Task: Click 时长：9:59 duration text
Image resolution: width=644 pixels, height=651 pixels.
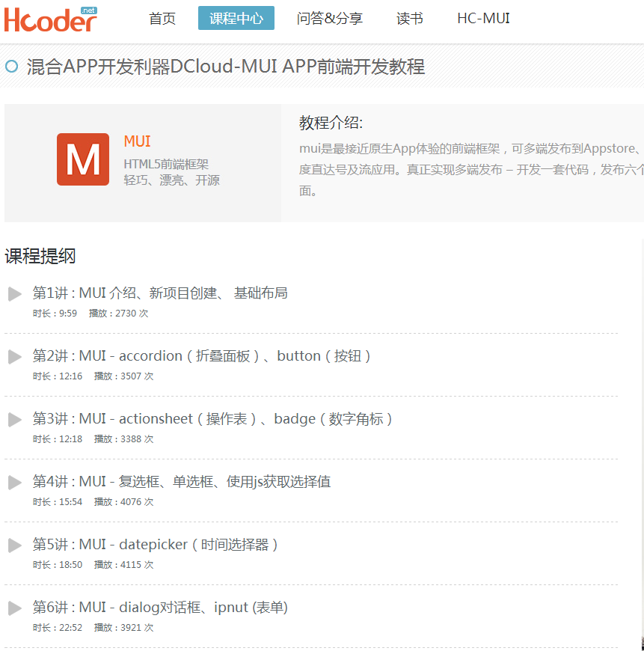Action: pos(55,313)
